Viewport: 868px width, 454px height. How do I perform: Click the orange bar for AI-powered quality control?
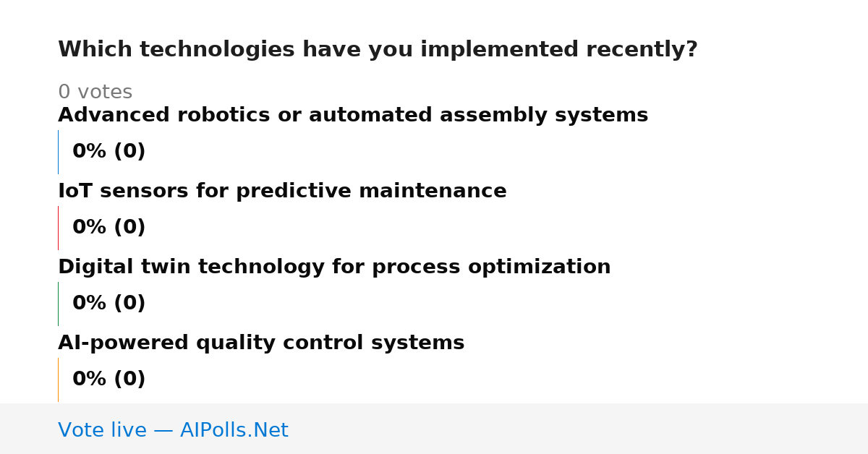click(58, 380)
